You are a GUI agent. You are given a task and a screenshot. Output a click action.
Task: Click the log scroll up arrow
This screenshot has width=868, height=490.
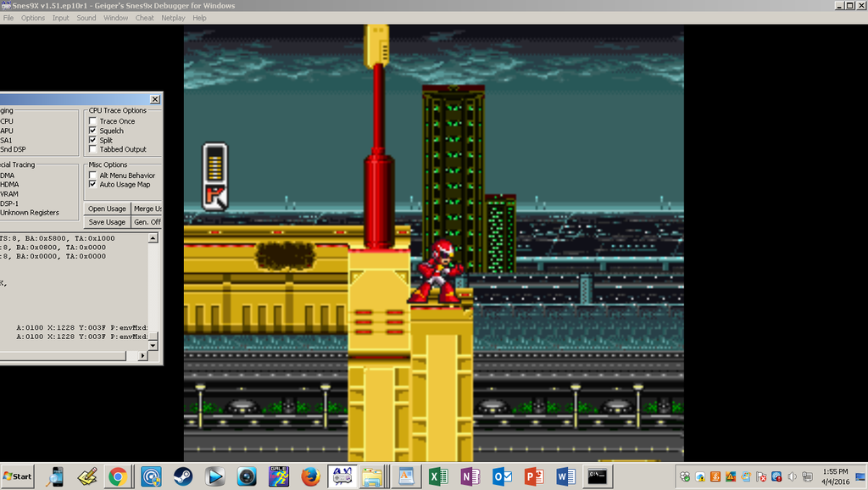point(153,238)
